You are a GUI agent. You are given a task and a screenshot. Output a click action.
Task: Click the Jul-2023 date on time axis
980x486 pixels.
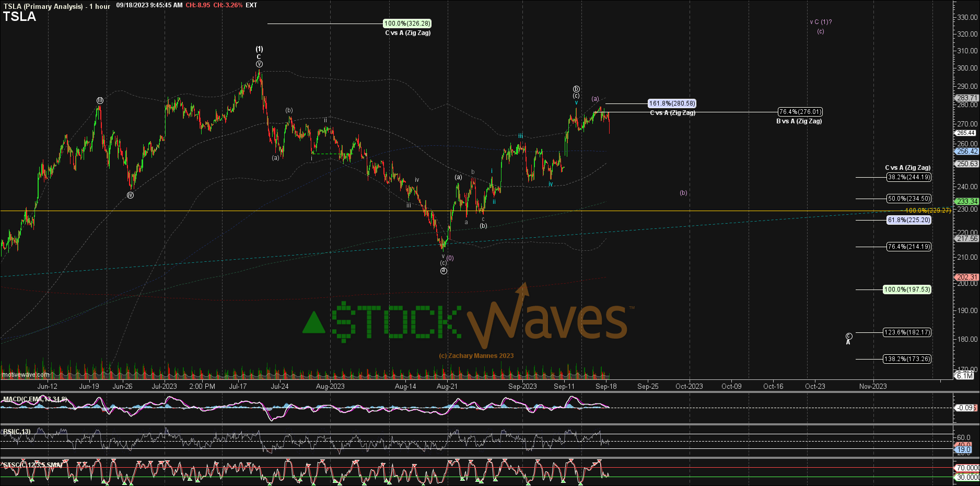(164, 387)
